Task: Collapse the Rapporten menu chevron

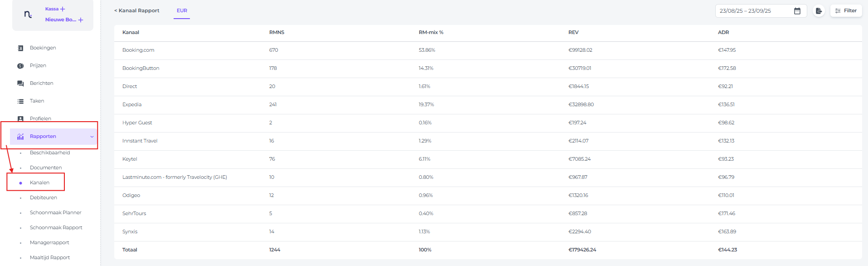Action: 92,137
